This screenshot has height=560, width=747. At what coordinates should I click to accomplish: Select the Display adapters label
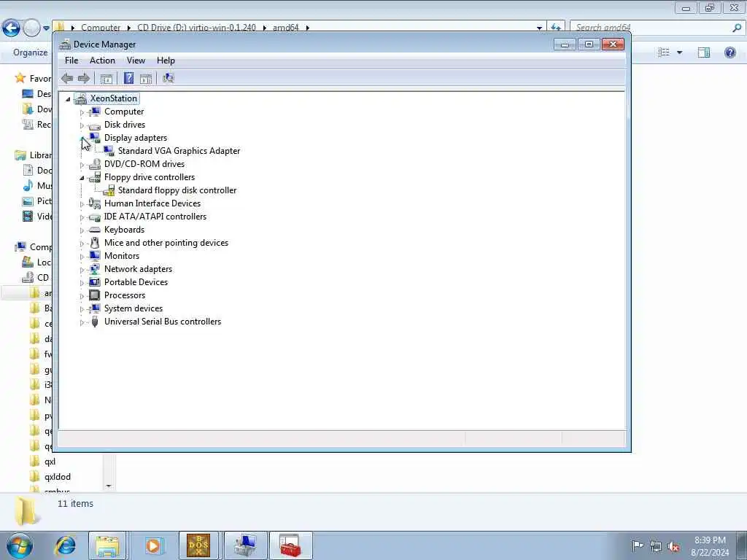136,138
